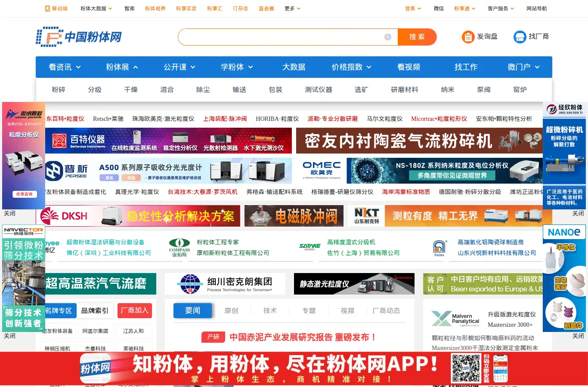
Task: Click the orange 搜索 button
Action: [417, 37]
